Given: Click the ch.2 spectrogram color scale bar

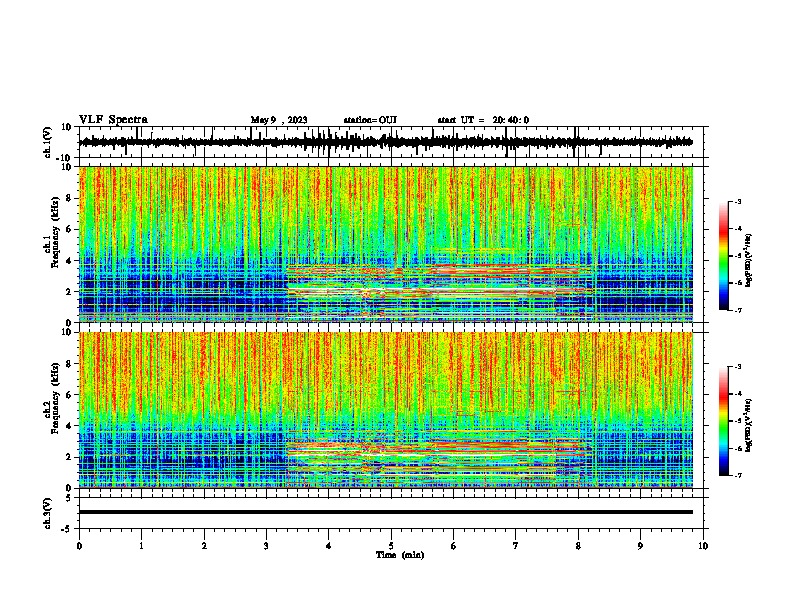Looking at the screenshot, I should pos(723,421).
